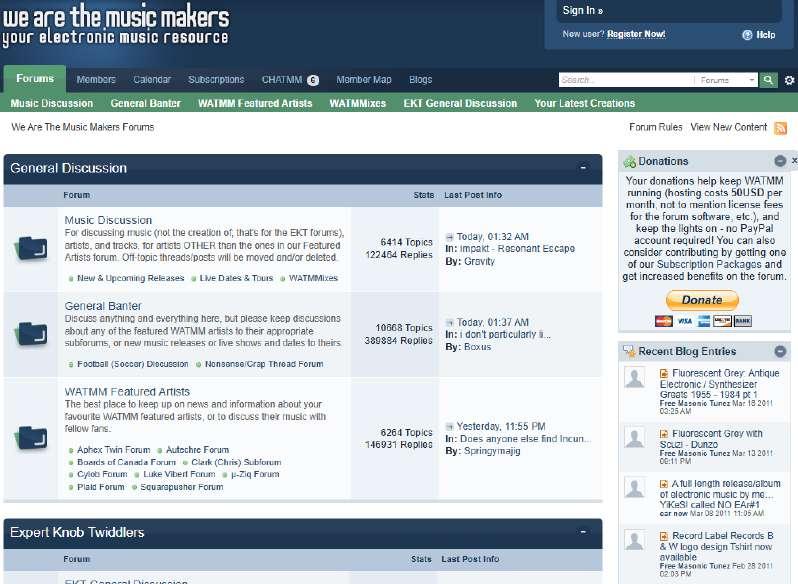The width and height of the screenshot is (798, 584).
Task: Open Autechre Forum subforum
Action: (x=197, y=450)
